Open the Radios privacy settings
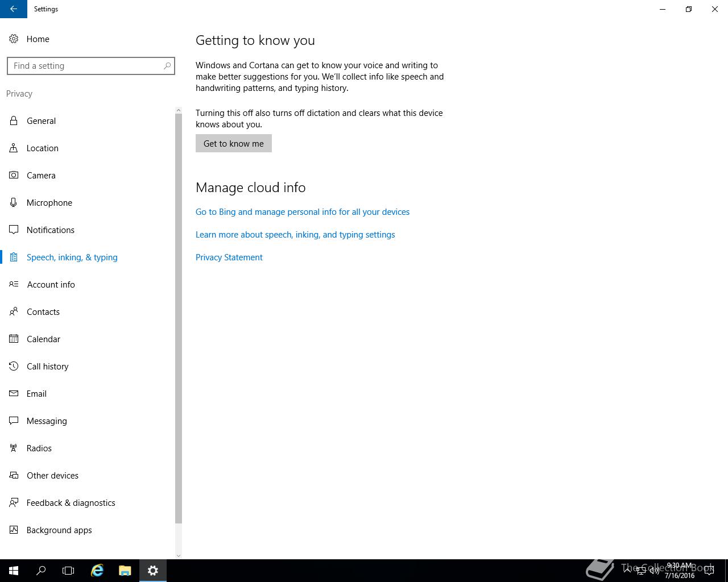 tap(88, 448)
